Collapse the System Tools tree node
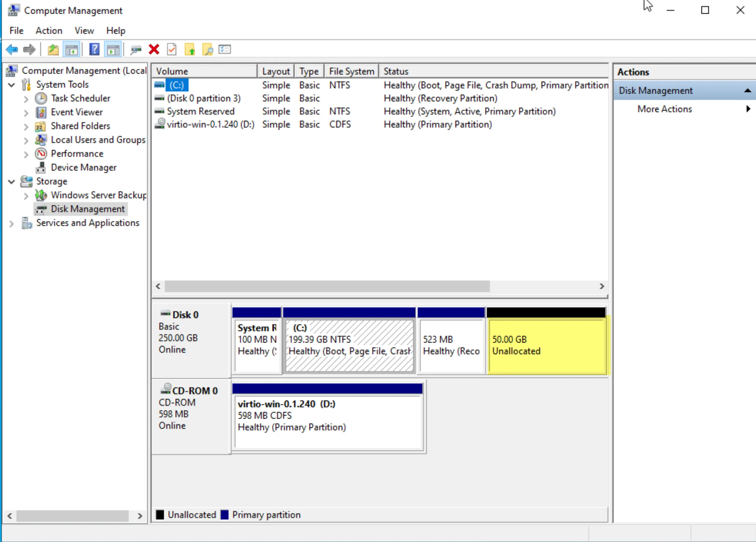 tap(12, 85)
